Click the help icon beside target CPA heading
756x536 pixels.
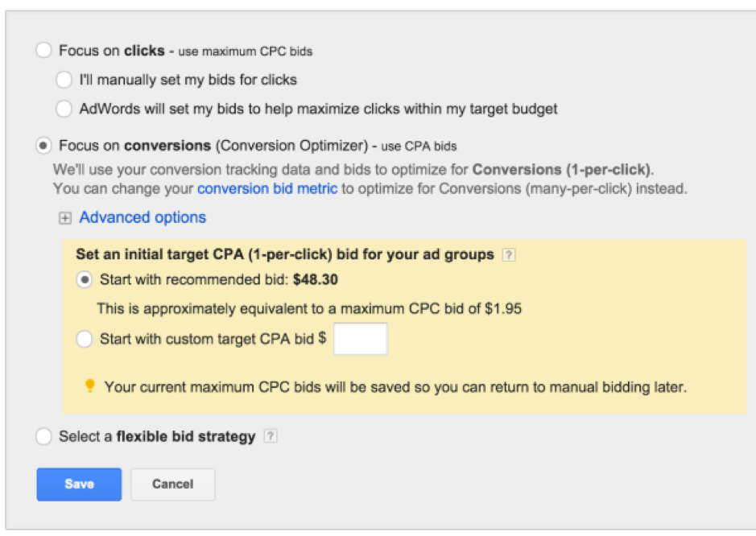click(x=509, y=254)
